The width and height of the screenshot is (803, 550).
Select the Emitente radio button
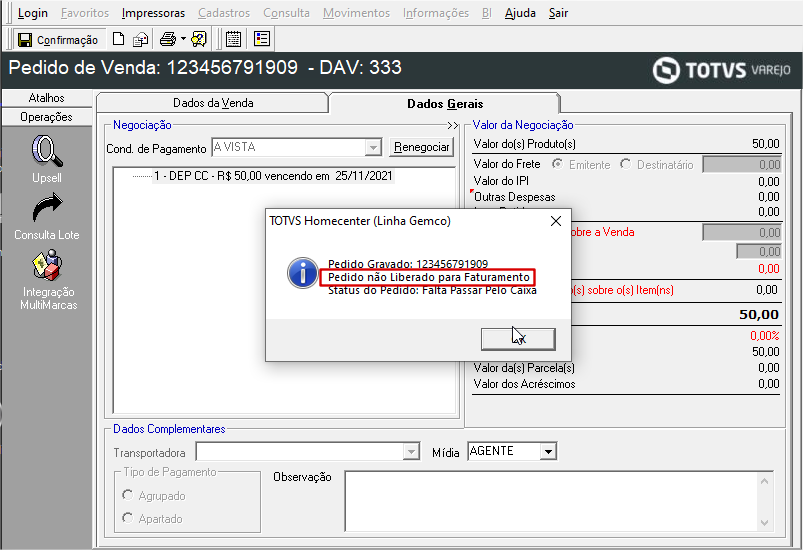coord(557,164)
